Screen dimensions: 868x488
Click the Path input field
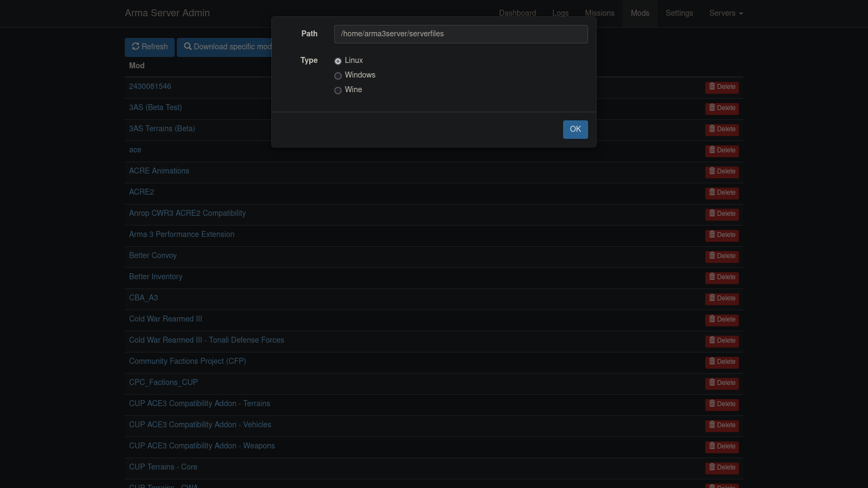pos(461,34)
